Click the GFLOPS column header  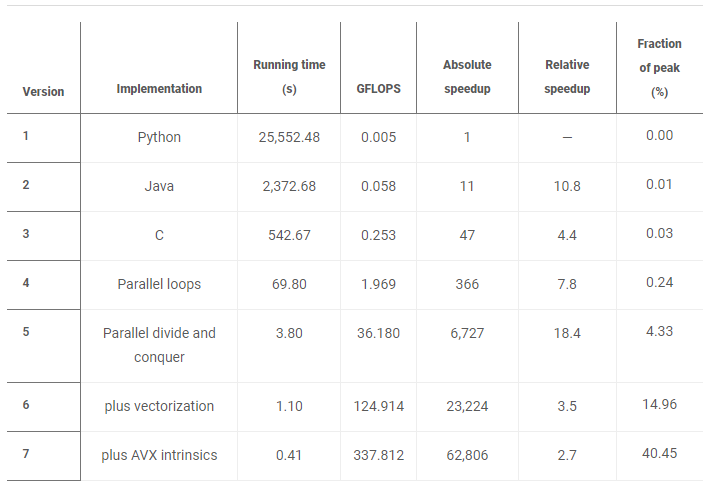pyautogui.click(x=378, y=88)
